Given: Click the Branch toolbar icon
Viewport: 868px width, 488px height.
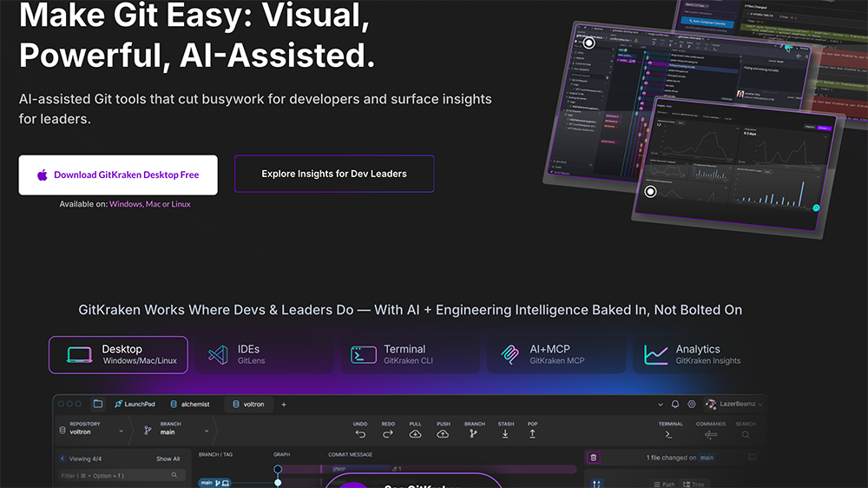Looking at the screenshot, I should click(x=473, y=434).
